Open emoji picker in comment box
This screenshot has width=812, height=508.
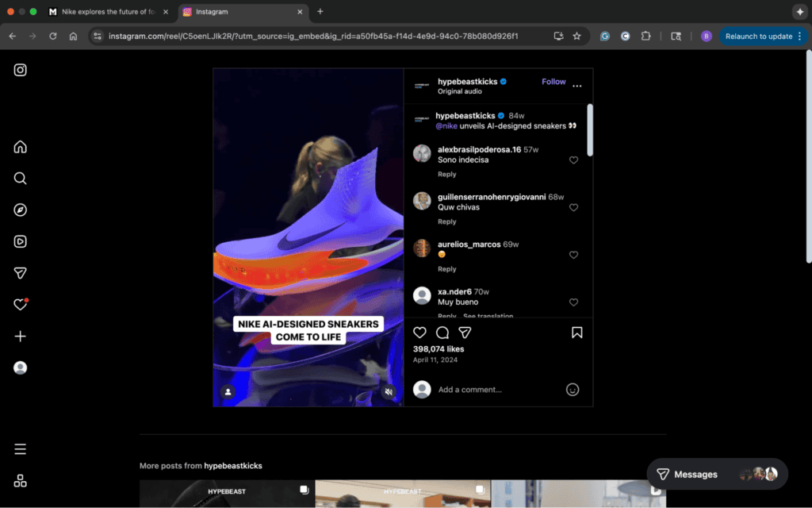[x=573, y=389]
